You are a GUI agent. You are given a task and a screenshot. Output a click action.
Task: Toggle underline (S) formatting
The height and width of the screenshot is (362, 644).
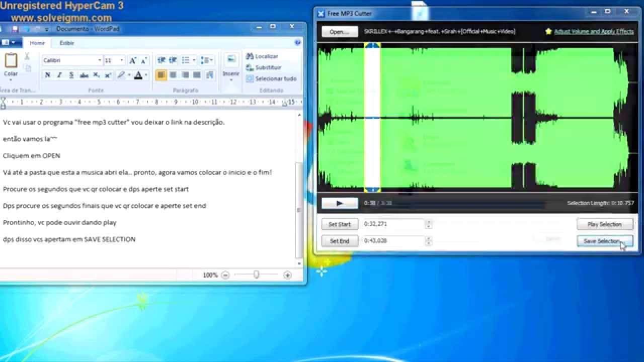(x=71, y=75)
